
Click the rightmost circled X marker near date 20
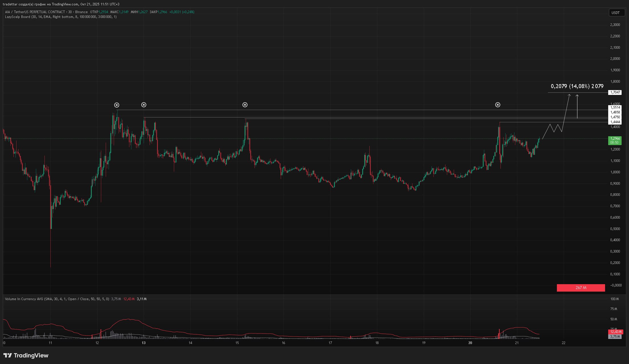click(x=498, y=105)
